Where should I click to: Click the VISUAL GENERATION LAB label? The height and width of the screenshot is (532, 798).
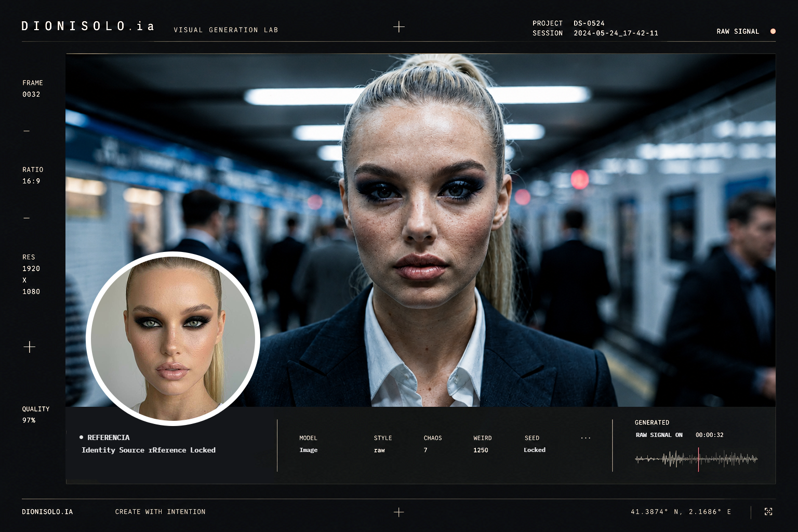click(226, 30)
